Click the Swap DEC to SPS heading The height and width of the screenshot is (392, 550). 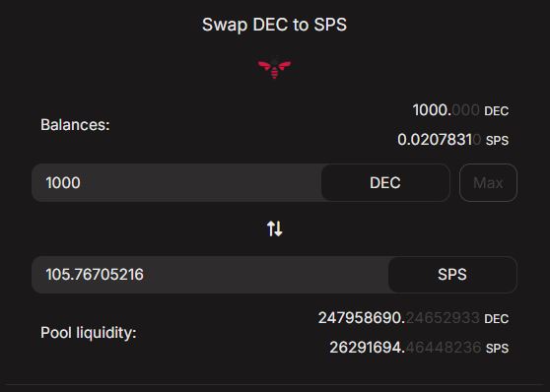[x=274, y=25]
